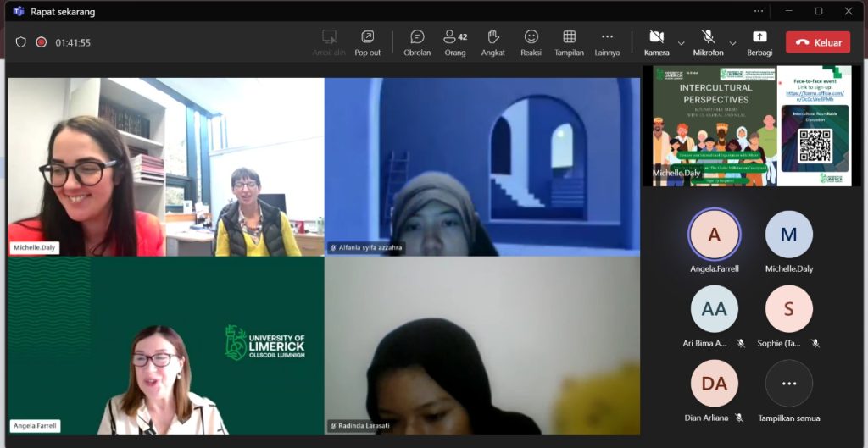Change layout via Tampilan icon
Viewport: 868px width, 448px height.
point(569,41)
